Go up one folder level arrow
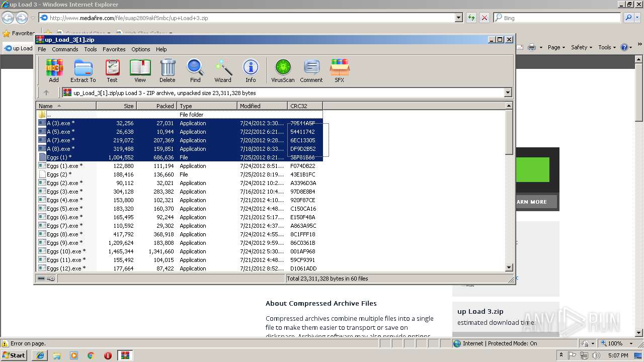The image size is (644, 362). tap(46, 93)
